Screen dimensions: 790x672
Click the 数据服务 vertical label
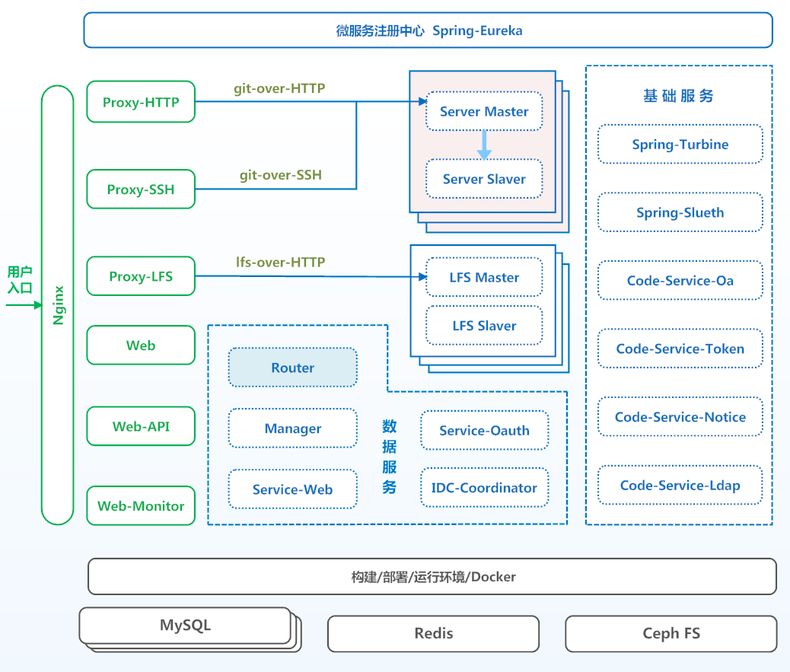coord(389,457)
